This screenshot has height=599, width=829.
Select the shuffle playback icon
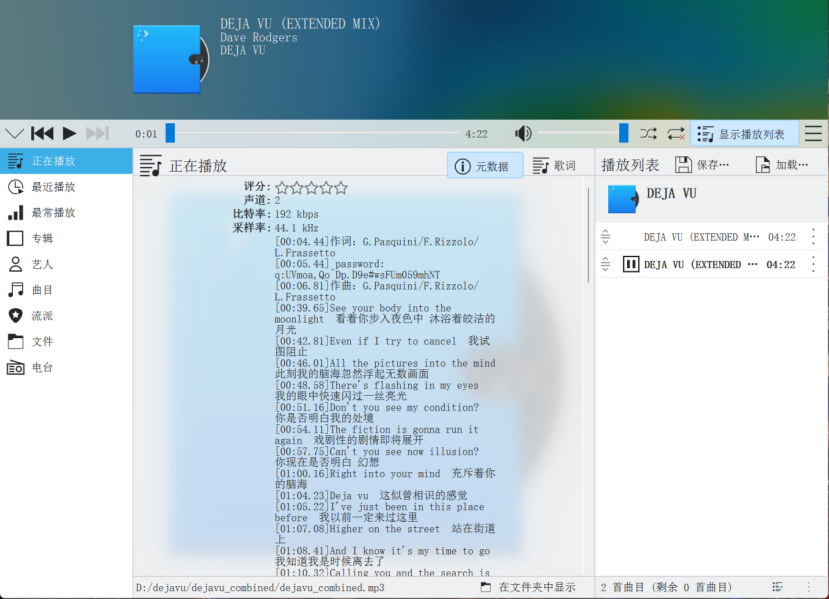pyautogui.click(x=649, y=133)
